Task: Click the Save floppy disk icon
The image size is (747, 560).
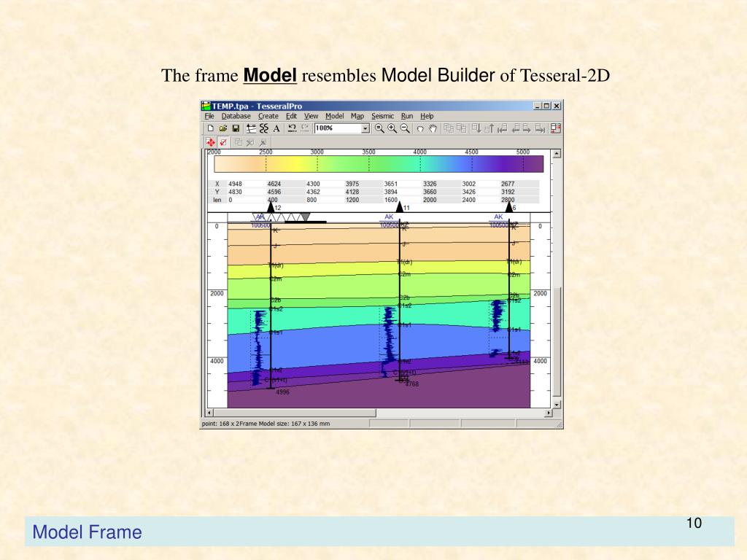Action: [236, 128]
